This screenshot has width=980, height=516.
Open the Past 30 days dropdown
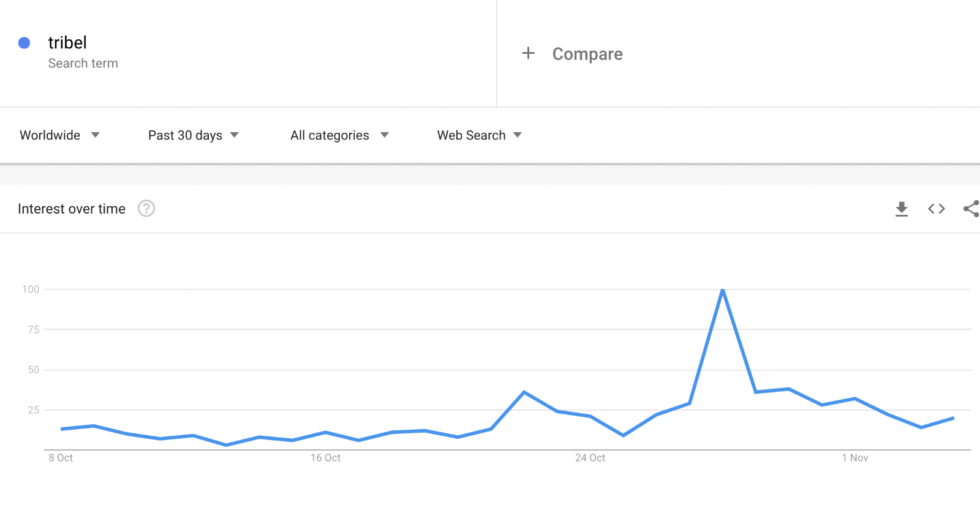[x=194, y=135]
